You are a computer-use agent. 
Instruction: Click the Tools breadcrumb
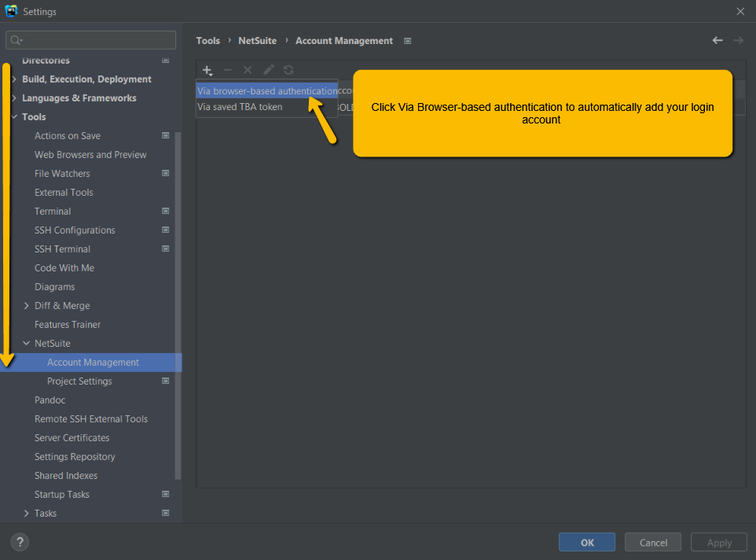click(x=207, y=41)
